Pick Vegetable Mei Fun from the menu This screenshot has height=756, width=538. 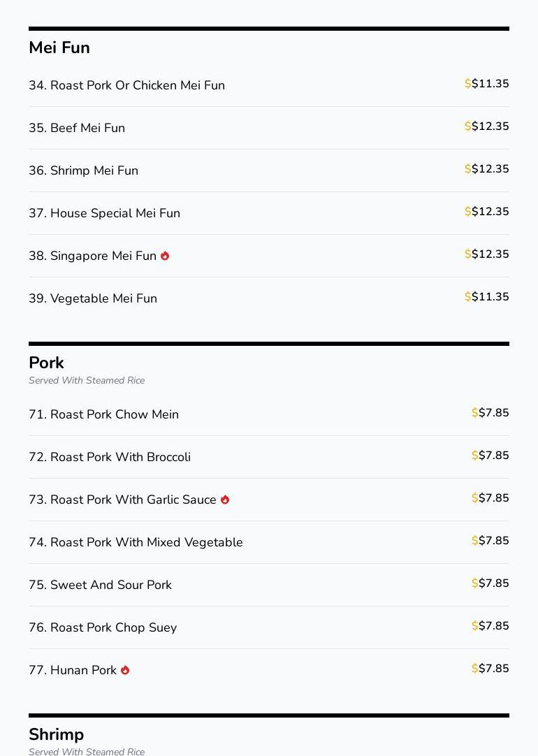click(x=93, y=298)
